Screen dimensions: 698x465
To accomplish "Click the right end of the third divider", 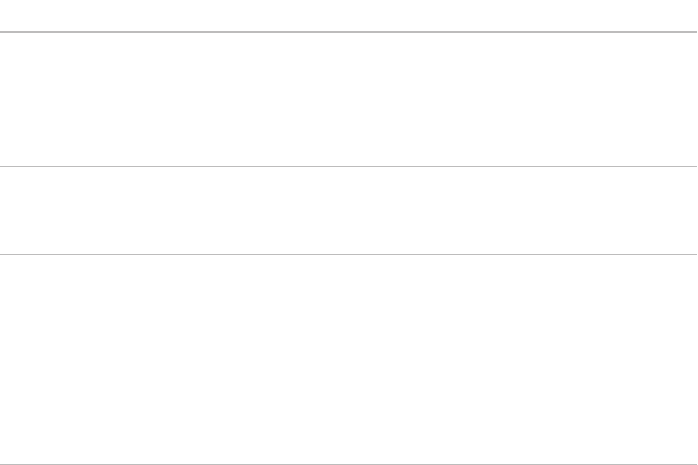I will (694, 254).
